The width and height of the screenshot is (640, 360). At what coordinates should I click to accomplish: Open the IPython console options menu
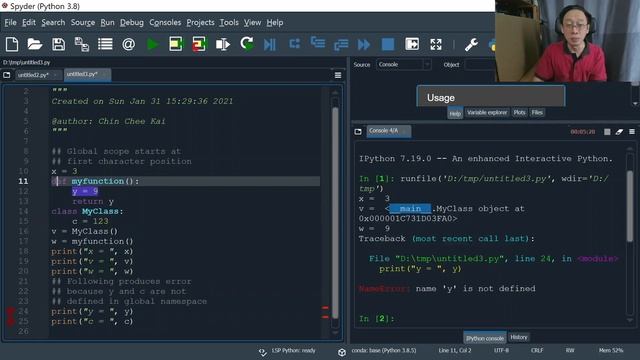632,132
